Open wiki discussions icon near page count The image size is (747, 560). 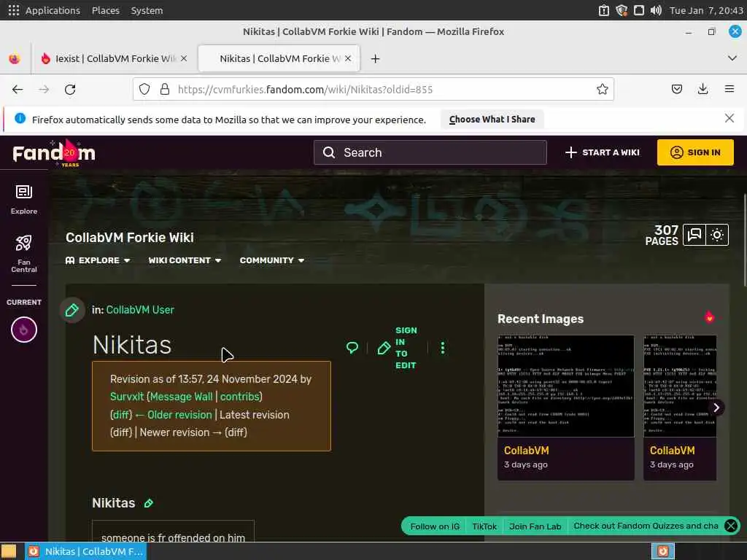(x=694, y=235)
